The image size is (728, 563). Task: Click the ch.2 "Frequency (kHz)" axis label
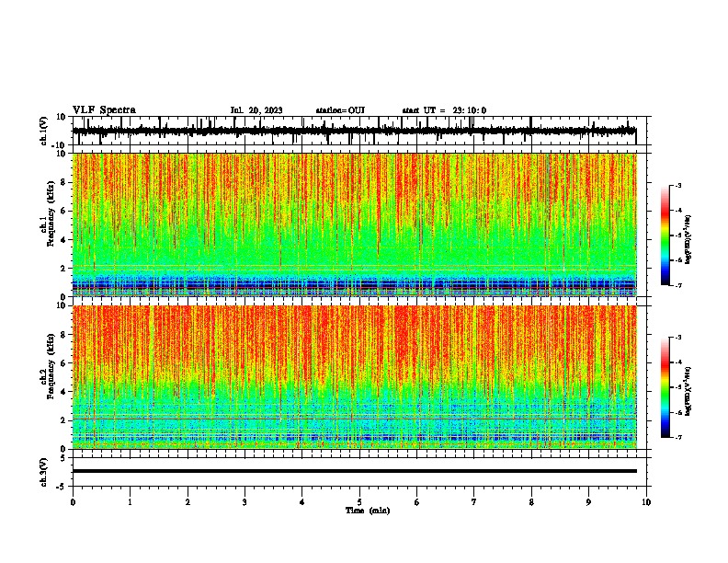click(51, 366)
